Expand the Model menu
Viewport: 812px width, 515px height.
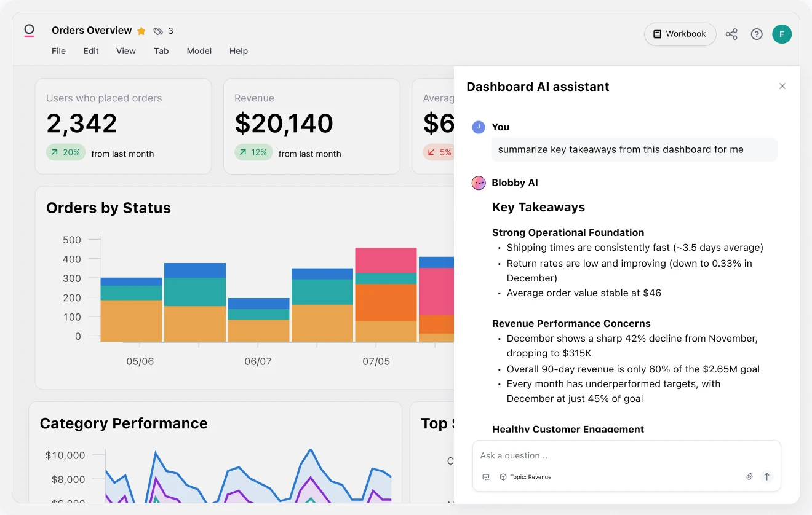199,51
